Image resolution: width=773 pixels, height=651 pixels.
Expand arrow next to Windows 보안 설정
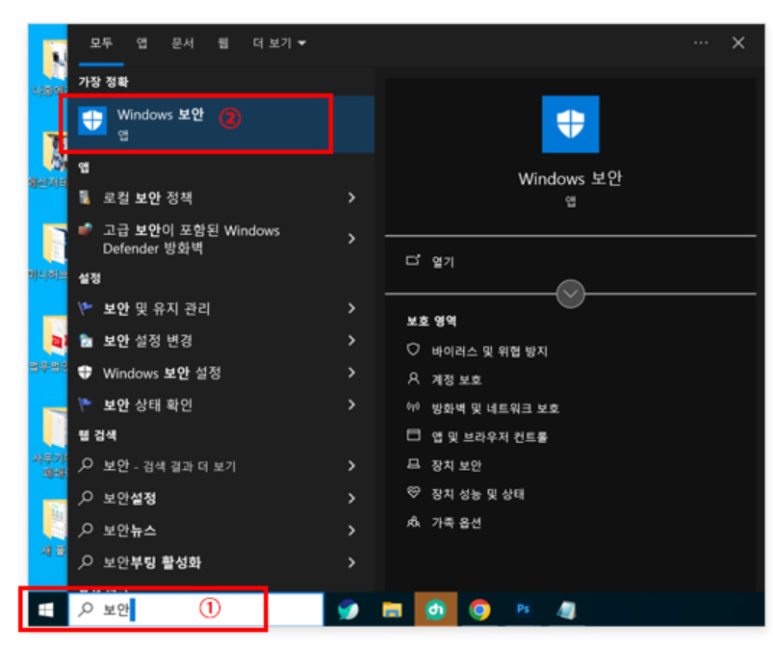click(351, 373)
